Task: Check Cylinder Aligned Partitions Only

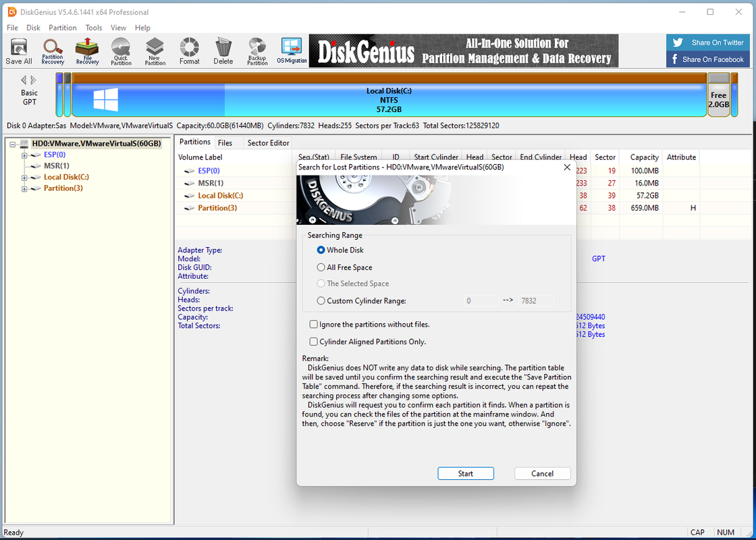Action: pos(313,342)
